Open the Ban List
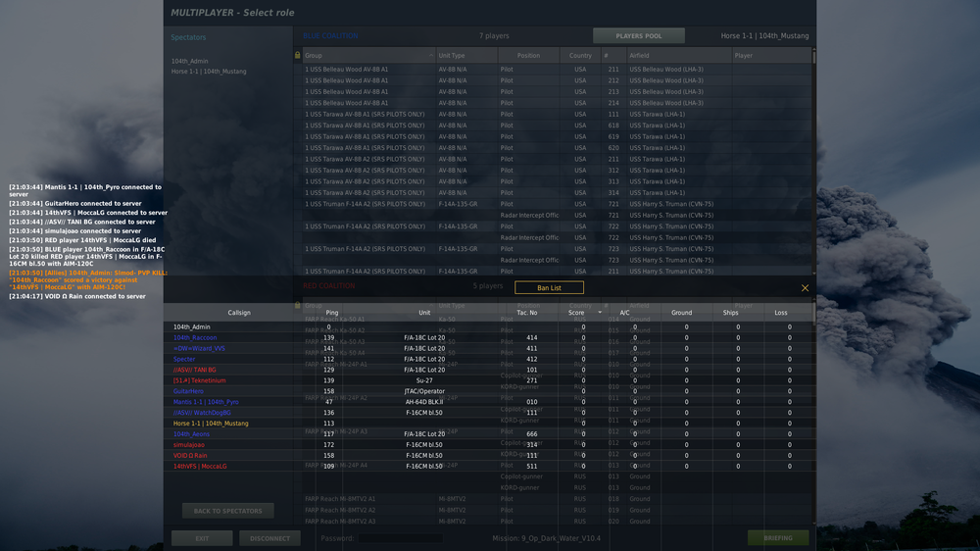The image size is (980, 551). pos(549,287)
